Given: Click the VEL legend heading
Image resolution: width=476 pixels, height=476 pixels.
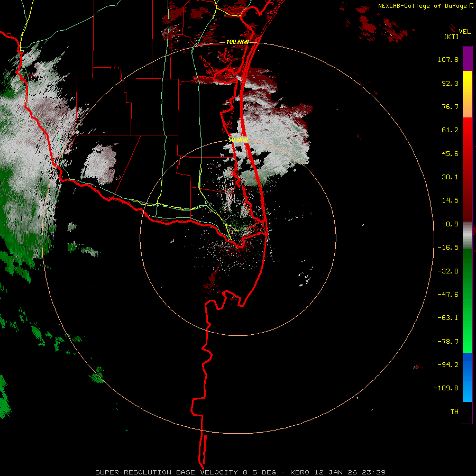Looking at the screenshot, I should click(464, 32).
